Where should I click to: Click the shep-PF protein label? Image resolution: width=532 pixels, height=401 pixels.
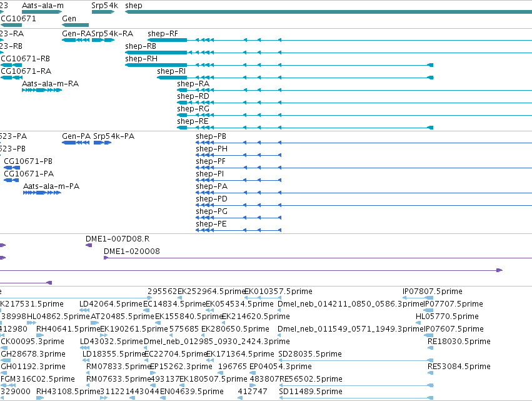coord(211,161)
